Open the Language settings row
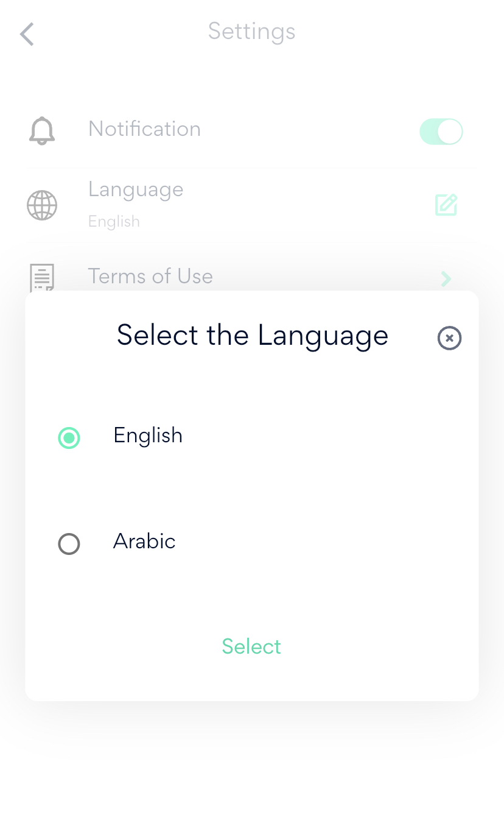Viewport: 504px width, 823px height. click(243, 204)
